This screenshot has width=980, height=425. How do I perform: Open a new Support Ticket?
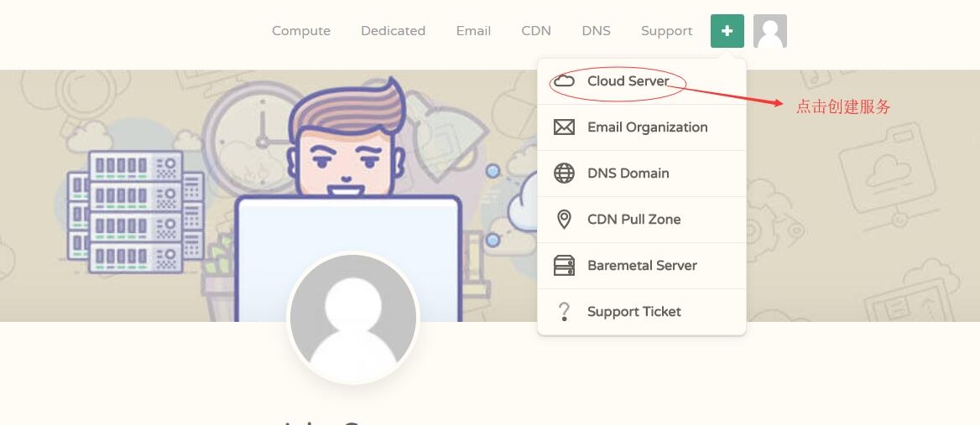coord(642,312)
